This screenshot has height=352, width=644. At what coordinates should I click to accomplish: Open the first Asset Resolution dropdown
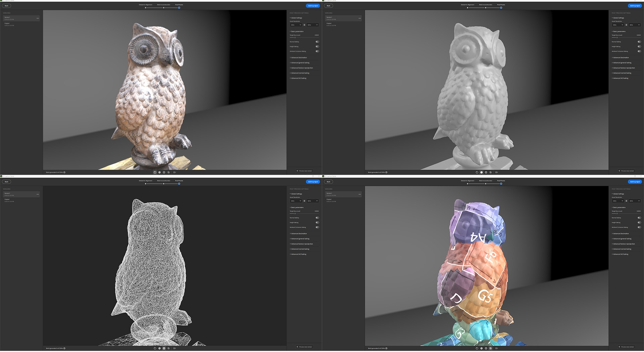[296, 25]
